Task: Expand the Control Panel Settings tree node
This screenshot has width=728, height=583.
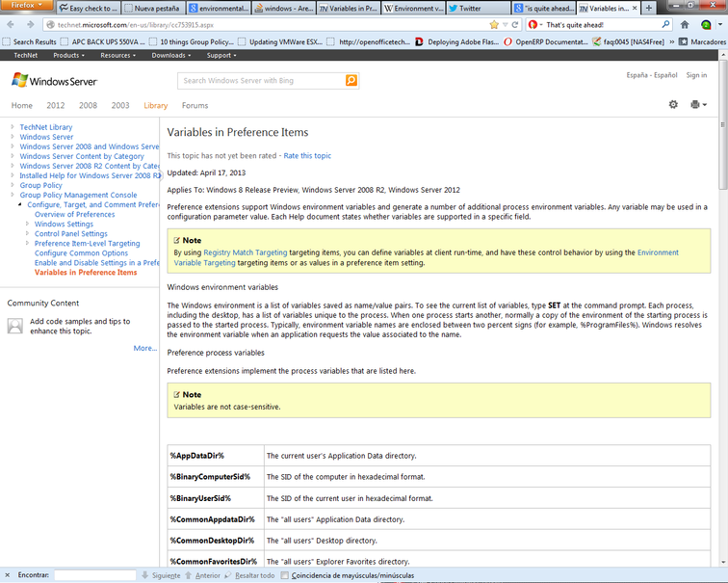Action: coord(27,234)
